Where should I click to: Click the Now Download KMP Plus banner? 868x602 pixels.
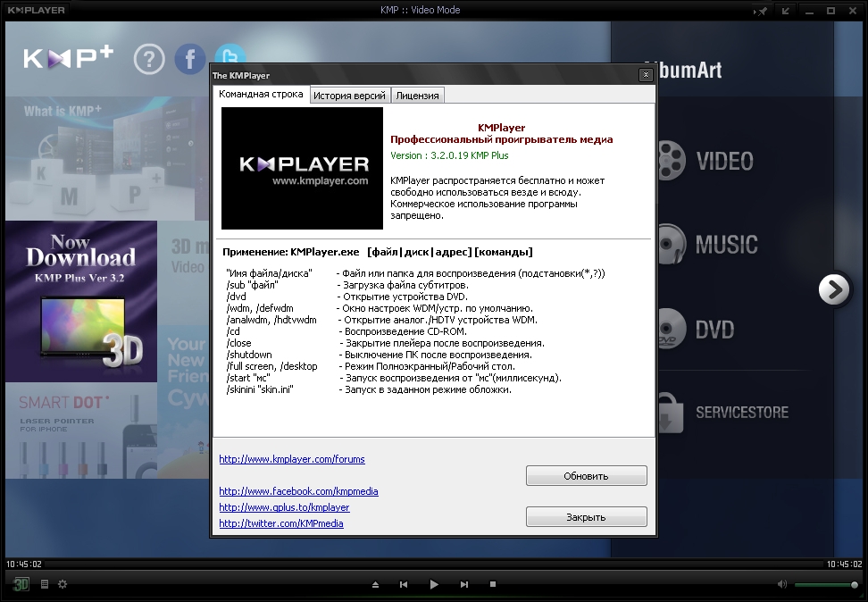(x=81, y=301)
